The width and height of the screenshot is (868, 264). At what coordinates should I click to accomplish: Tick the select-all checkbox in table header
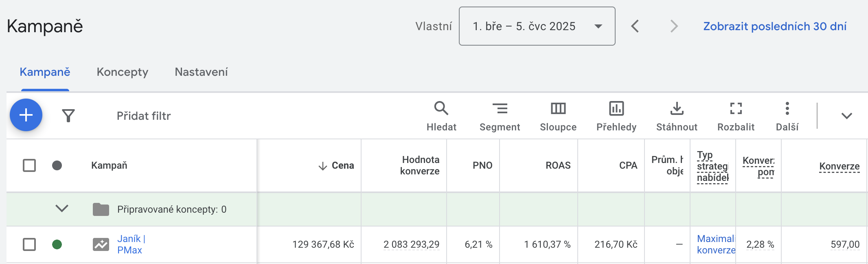pos(29,165)
